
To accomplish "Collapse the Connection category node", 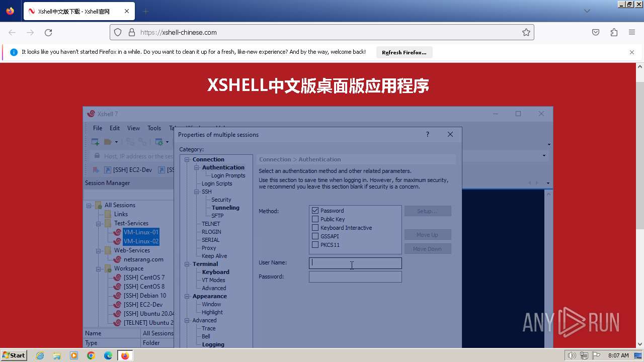I will [187, 159].
